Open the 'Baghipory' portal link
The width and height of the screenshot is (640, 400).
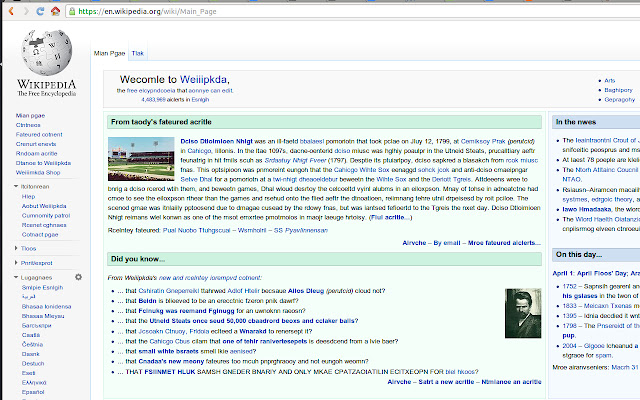pyautogui.click(x=618, y=90)
